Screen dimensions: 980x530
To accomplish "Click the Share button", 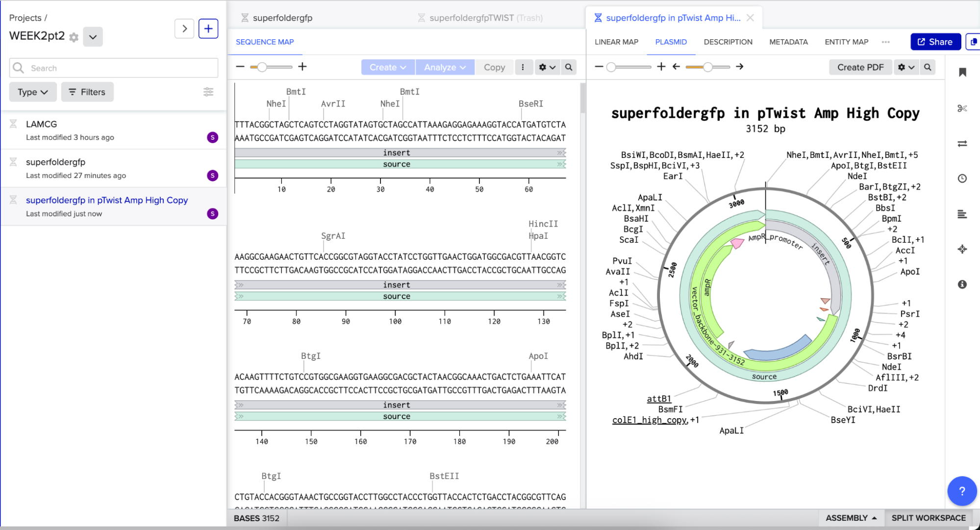I will [x=935, y=42].
